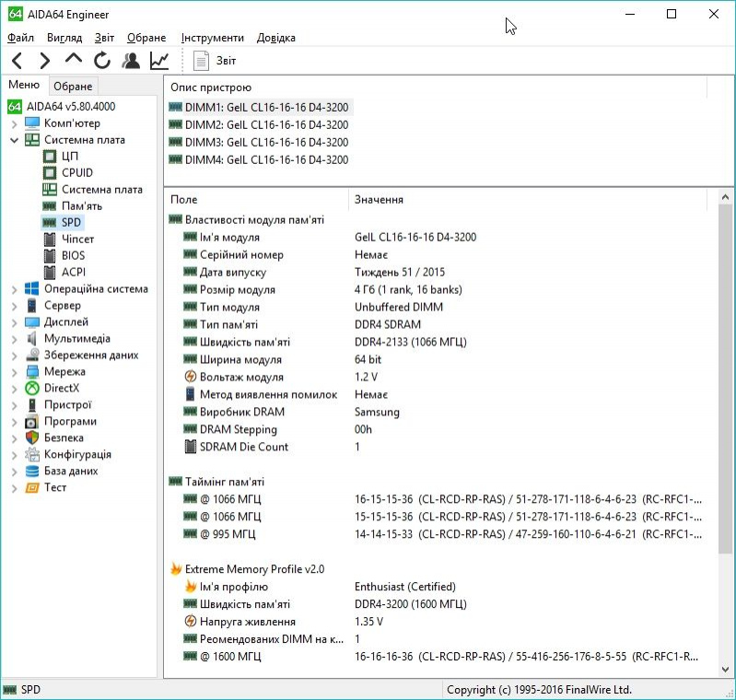Image resolution: width=736 pixels, height=700 pixels.
Task: Expand the Дисплей tree node
Action: click(x=14, y=322)
